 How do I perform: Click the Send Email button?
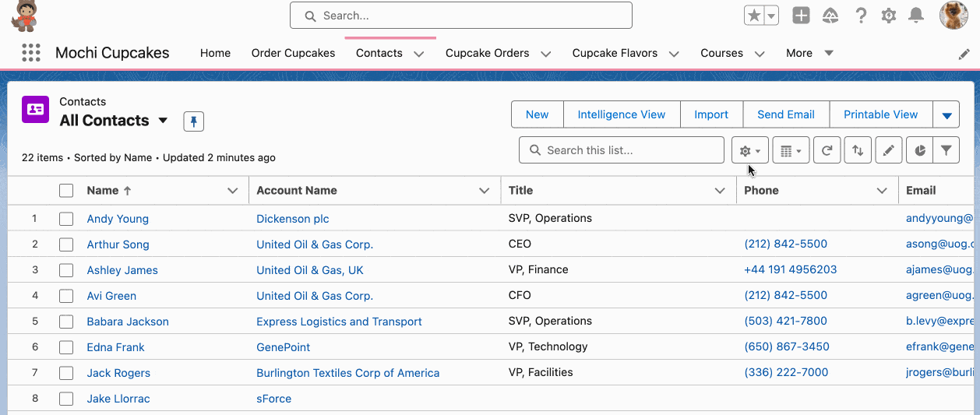point(786,114)
